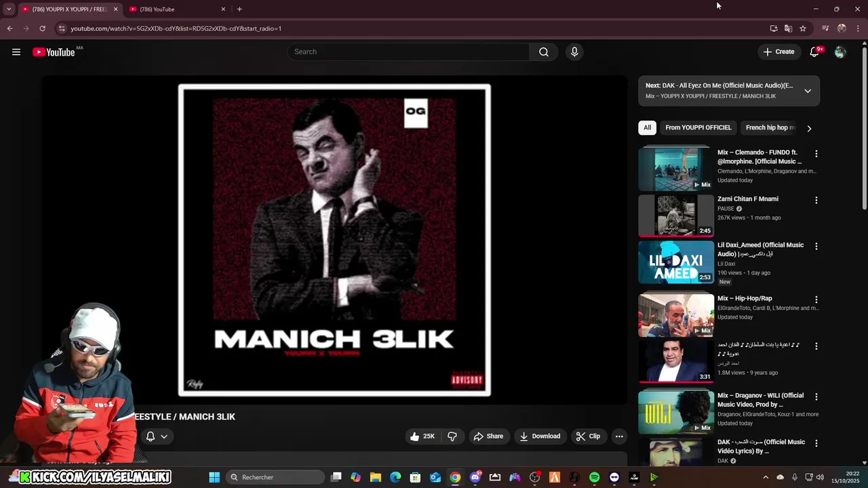
Task: Bookmark this page star
Action: [803, 28]
